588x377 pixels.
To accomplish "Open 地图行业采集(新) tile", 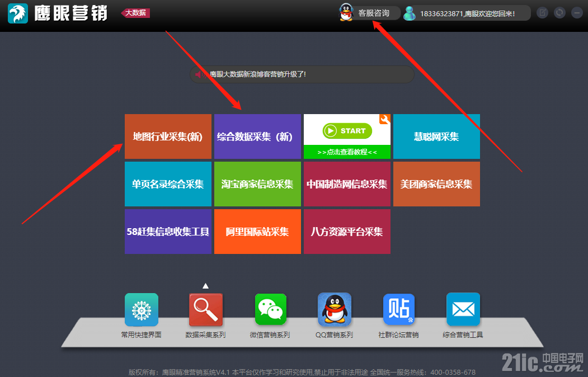I will (168, 136).
